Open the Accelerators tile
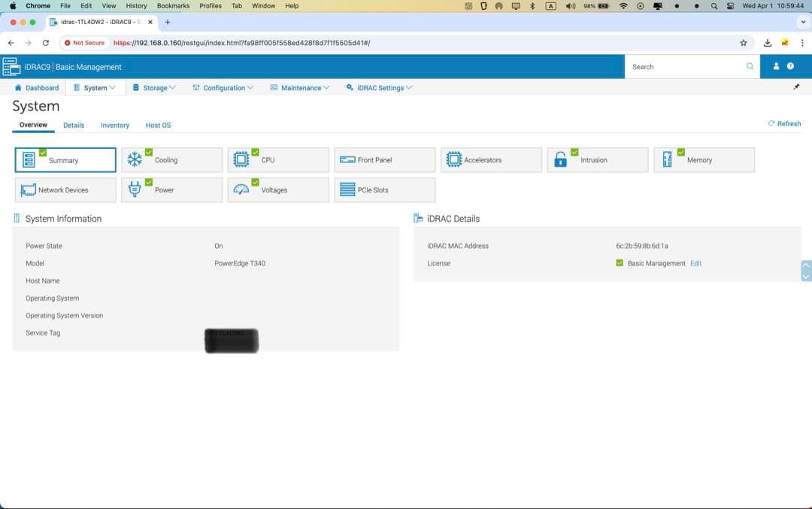Image resolution: width=812 pixels, height=509 pixels. tap(491, 160)
